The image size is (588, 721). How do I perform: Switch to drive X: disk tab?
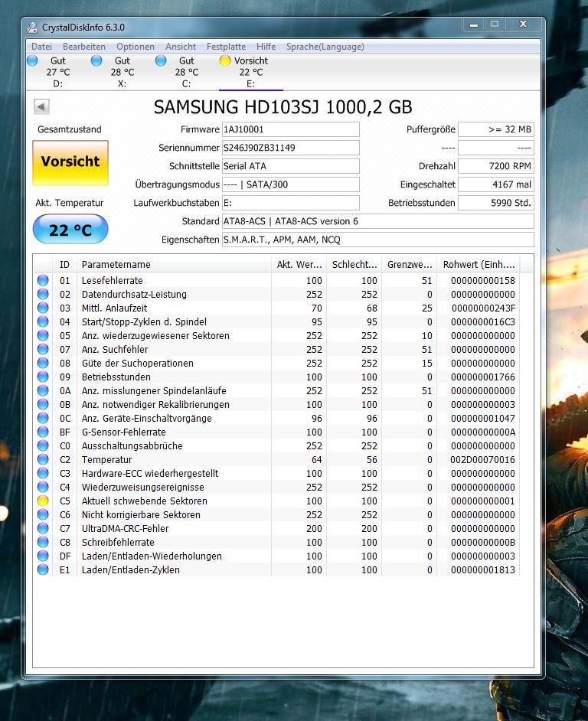tap(122, 72)
